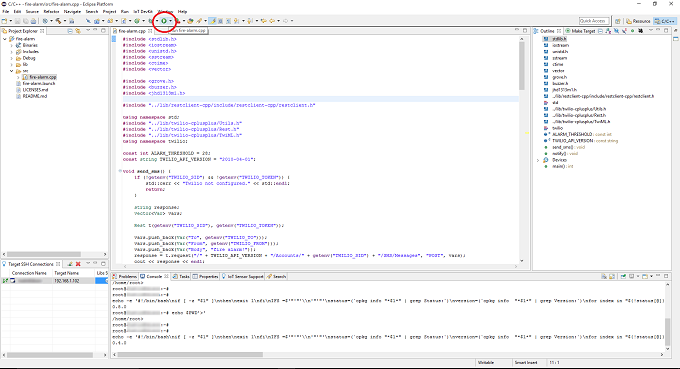Screen dimensions: 680x369
Task: Click the hammer Build icon in toolbar
Action: pyautogui.click(x=58, y=21)
